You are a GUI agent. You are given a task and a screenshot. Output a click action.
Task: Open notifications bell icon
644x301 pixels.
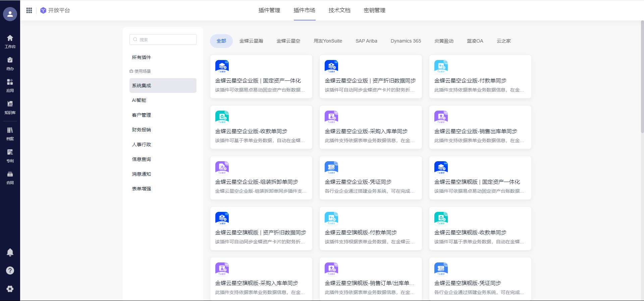point(10,252)
